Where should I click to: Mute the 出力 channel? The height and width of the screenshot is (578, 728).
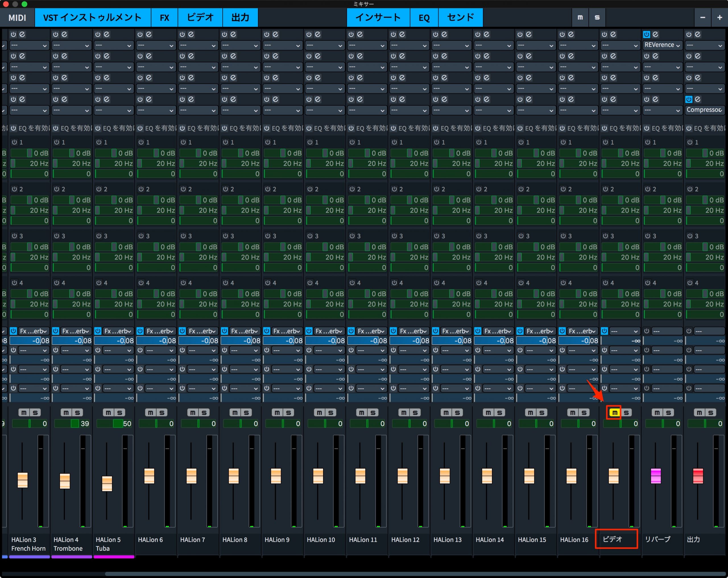[x=699, y=412]
